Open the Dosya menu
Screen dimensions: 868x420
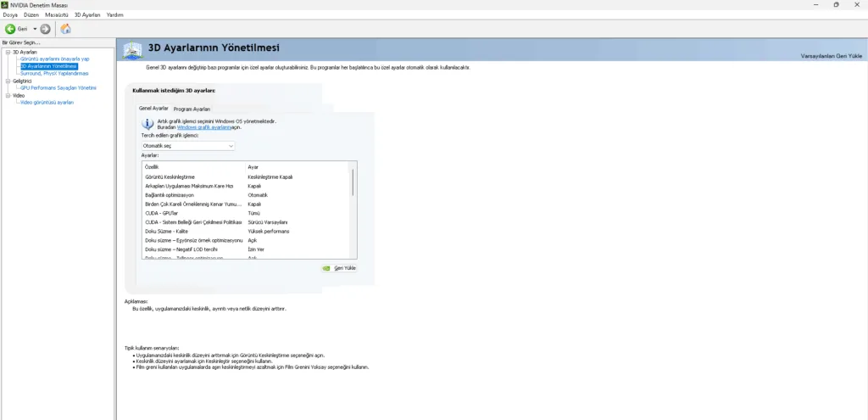[x=9, y=14]
